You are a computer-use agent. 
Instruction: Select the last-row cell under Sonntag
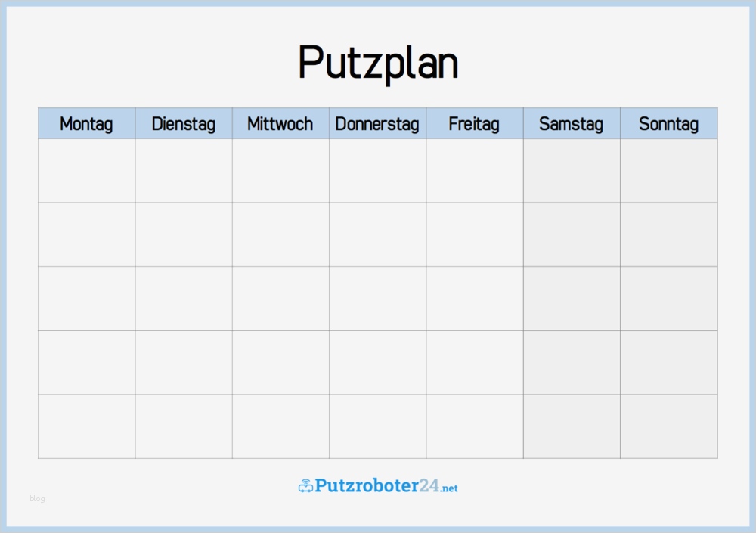click(668, 426)
